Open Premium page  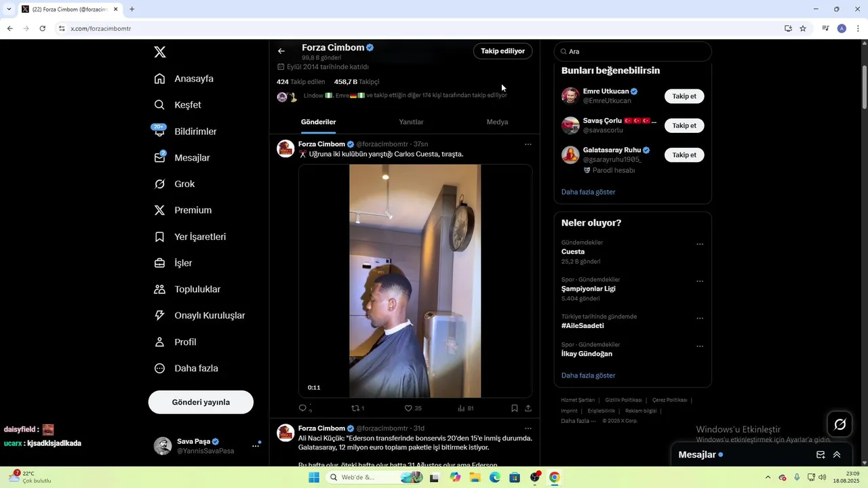(183, 210)
